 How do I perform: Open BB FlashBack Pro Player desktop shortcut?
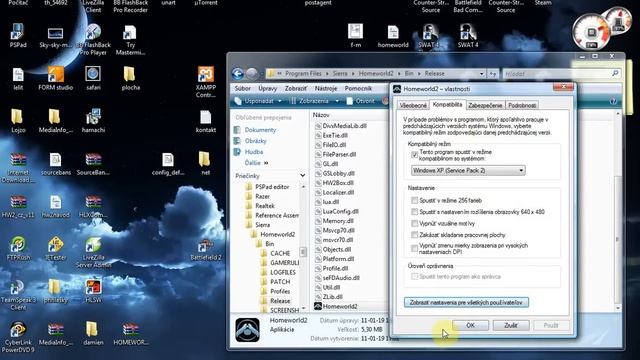[x=93, y=39]
